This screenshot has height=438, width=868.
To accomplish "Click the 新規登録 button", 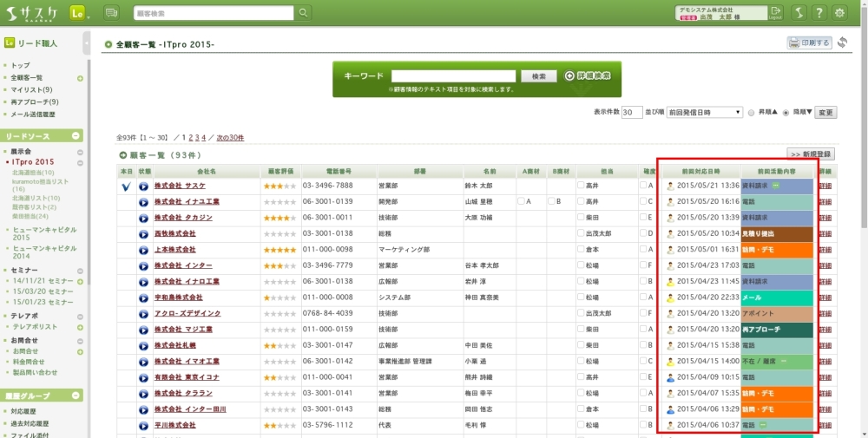I will (810, 154).
